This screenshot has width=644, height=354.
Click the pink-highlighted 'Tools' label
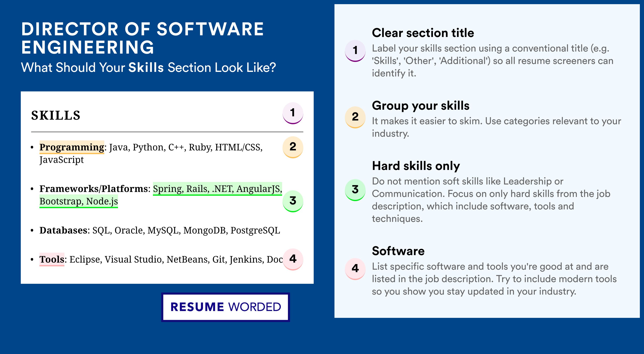(x=52, y=259)
